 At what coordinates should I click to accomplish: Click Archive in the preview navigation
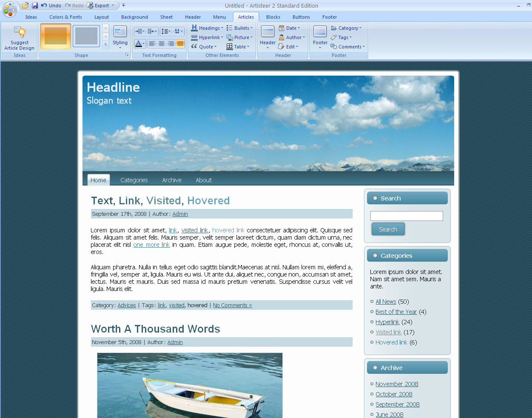(172, 180)
